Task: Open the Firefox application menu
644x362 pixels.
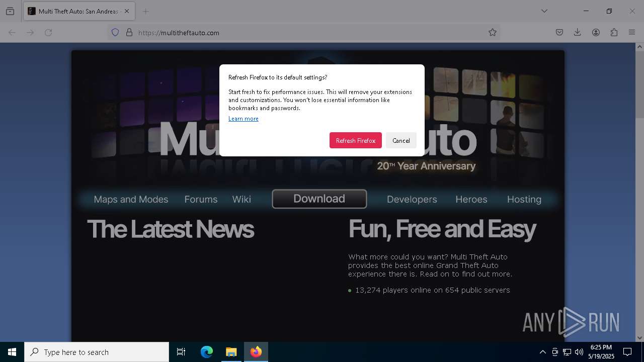Action: coord(632,32)
